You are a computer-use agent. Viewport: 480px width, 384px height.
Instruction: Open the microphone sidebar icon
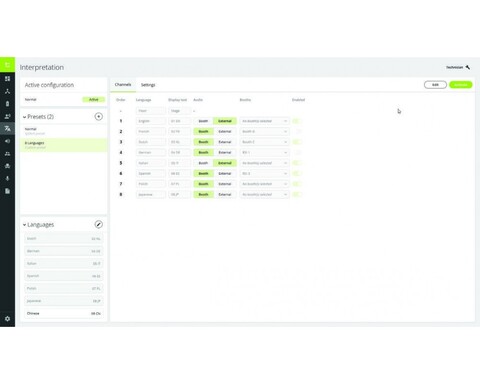coord(7,179)
